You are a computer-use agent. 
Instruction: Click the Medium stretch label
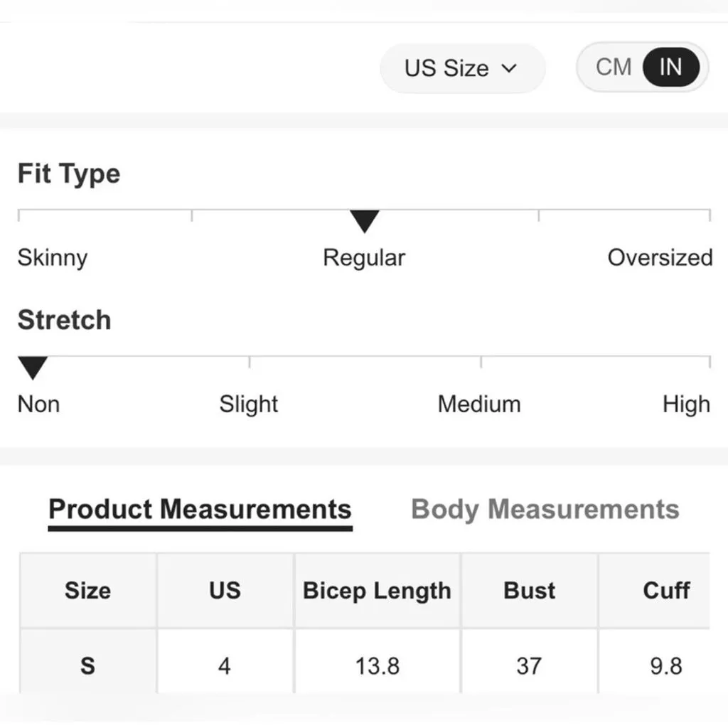tap(479, 405)
